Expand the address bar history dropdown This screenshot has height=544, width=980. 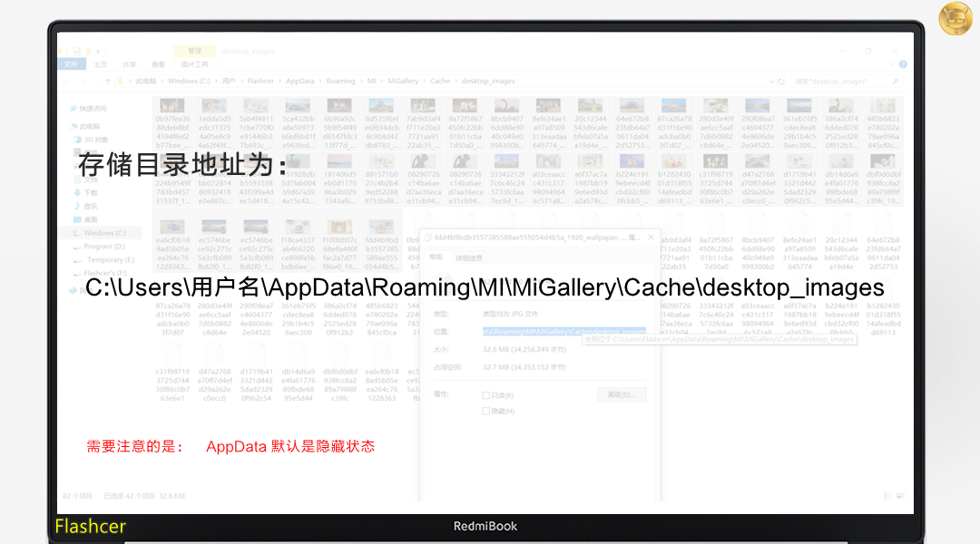pos(770,82)
